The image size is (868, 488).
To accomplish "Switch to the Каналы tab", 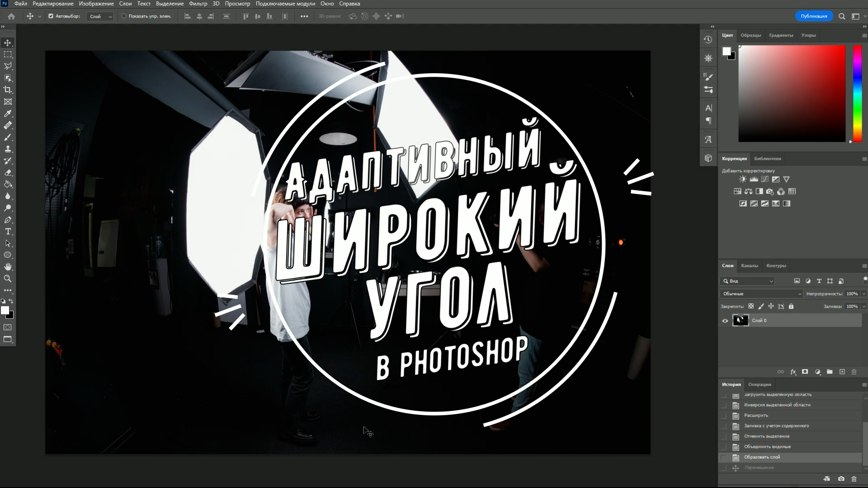I will click(x=750, y=266).
